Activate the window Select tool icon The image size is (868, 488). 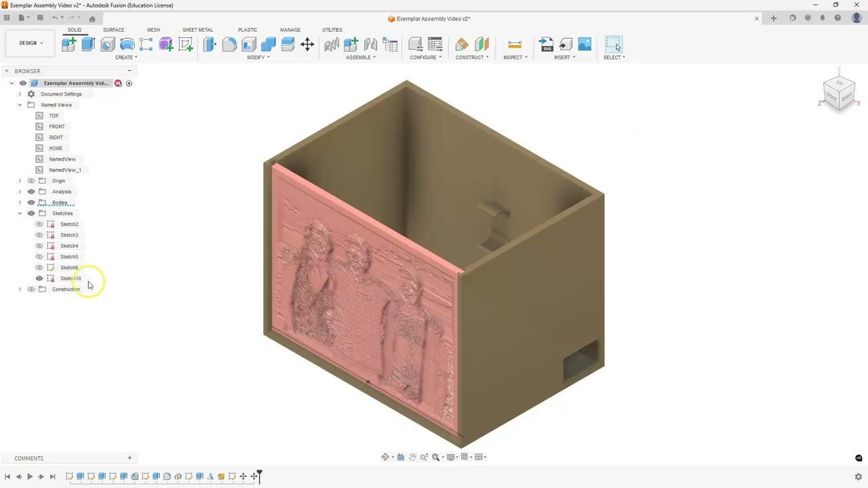coord(614,45)
